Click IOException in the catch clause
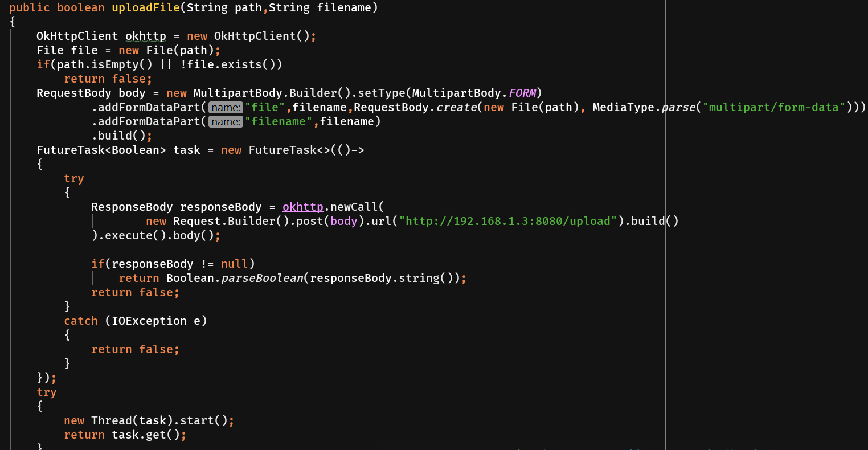This screenshot has height=450, width=868. [149, 321]
